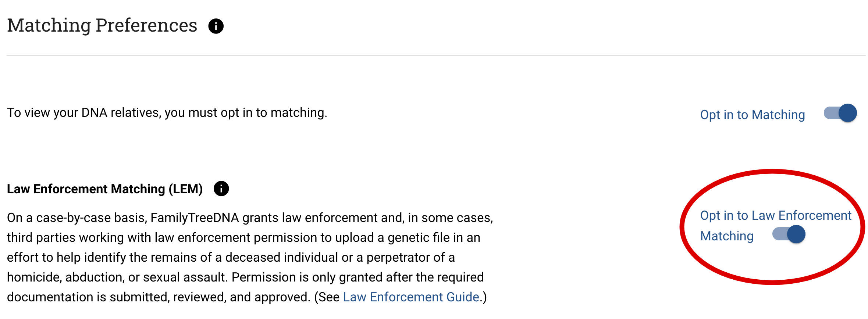868x319 pixels.
Task: Click the Matching Preferences info icon
Action: 216,26
